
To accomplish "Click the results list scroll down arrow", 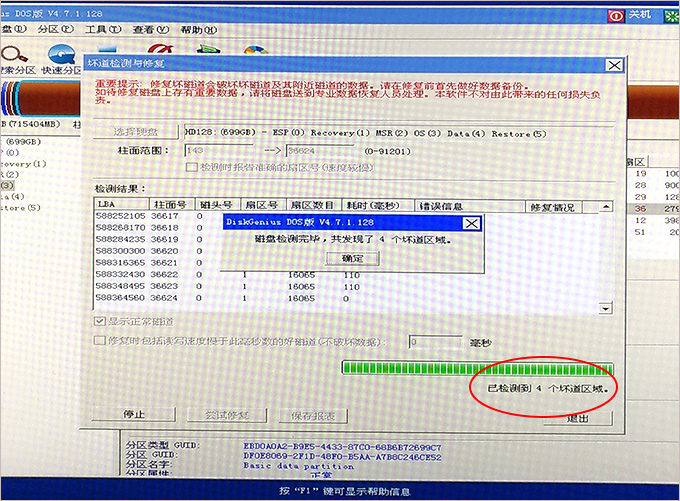I will coord(605,308).
